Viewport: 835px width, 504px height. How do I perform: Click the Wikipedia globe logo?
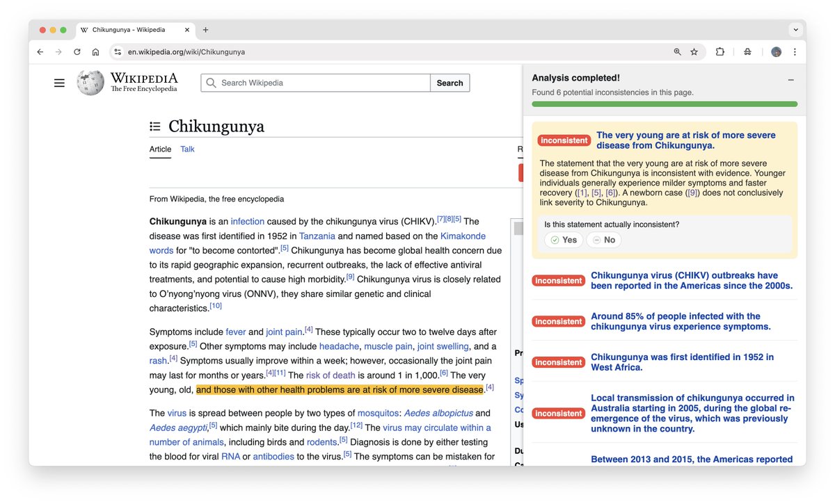90,83
